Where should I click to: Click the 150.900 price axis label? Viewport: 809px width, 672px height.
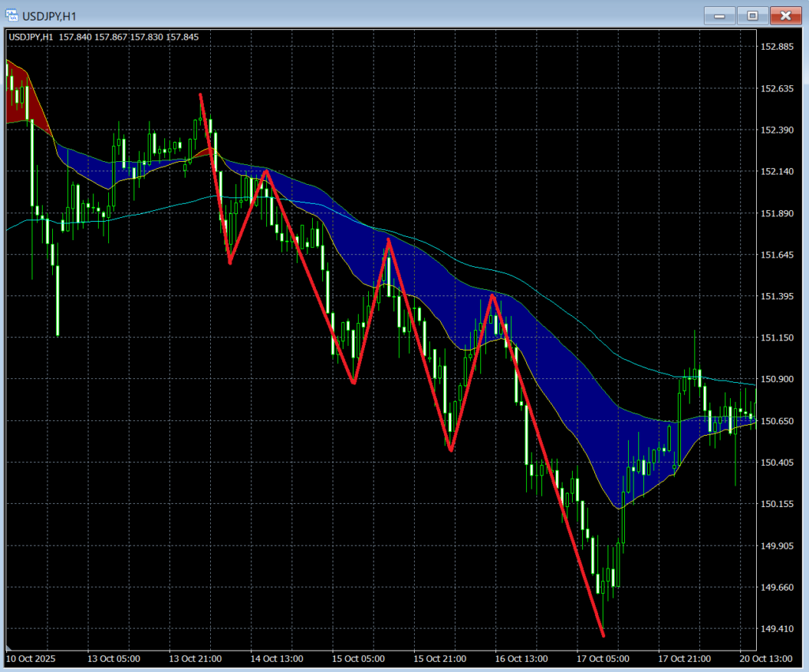pyautogui.click(x=776, y=379)
